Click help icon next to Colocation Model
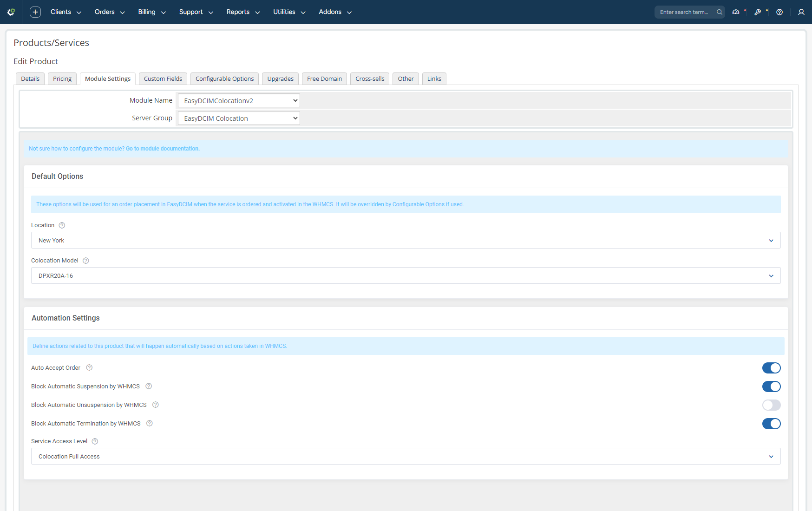The height and width of the screenshot is (511, 812). pos(86,261)
